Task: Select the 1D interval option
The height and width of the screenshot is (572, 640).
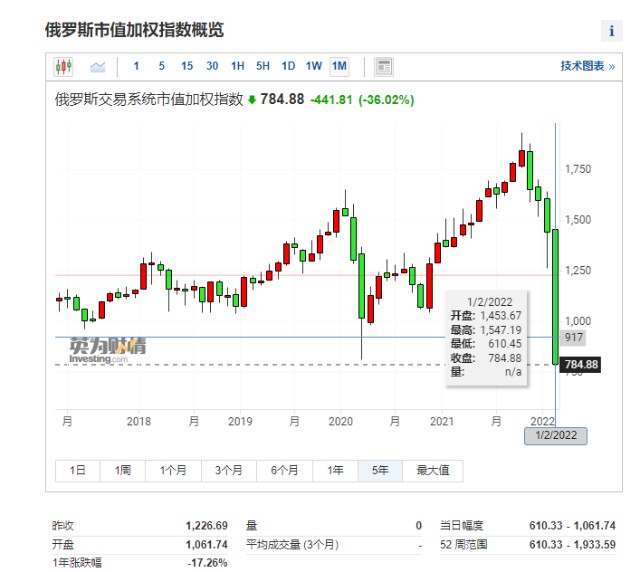Action: 288,67
